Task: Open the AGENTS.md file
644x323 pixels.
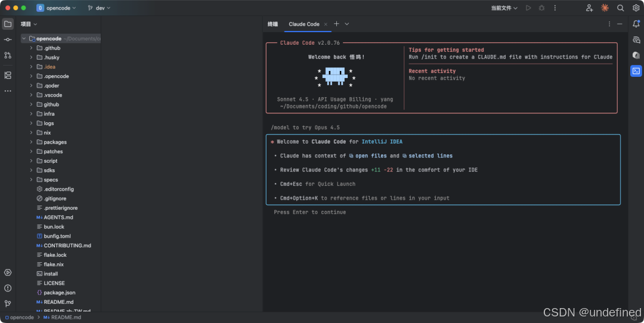Action: pos(58,218)
